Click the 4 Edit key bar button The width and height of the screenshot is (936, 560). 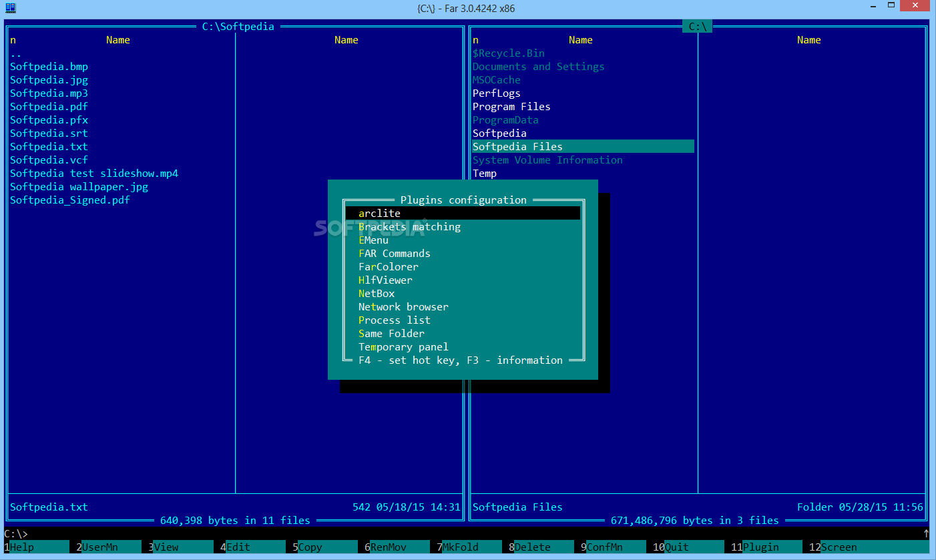point(252,547)
